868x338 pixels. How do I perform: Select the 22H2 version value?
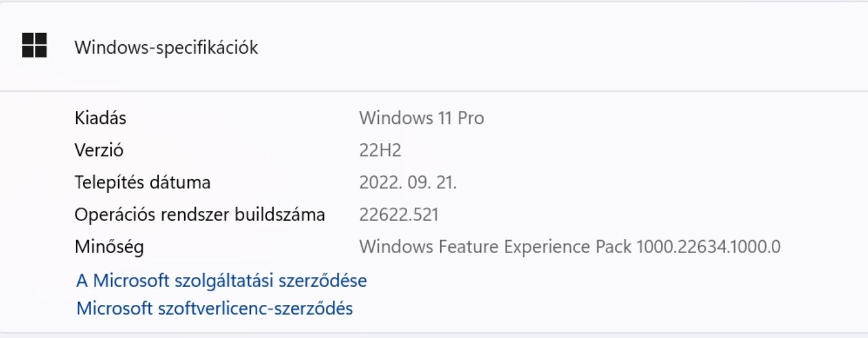380,150
